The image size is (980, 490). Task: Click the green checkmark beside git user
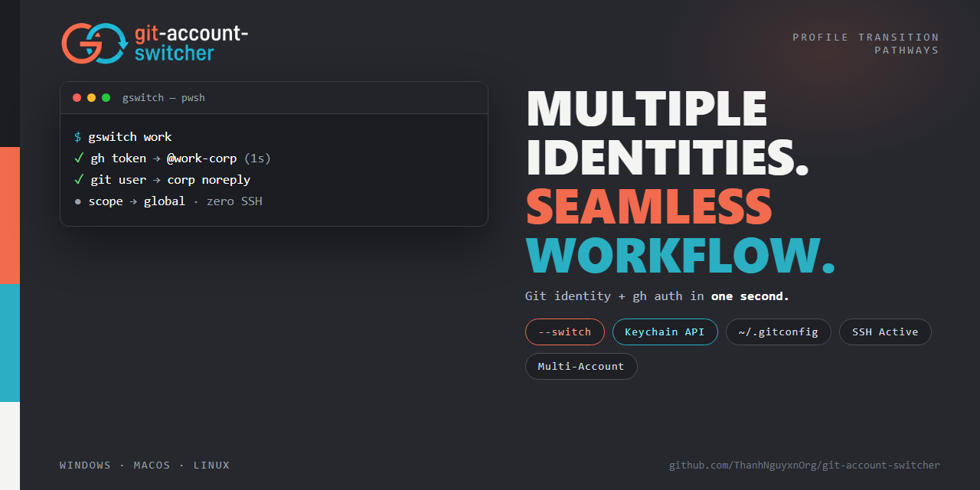pyautogui.click(x=78, y=179)
